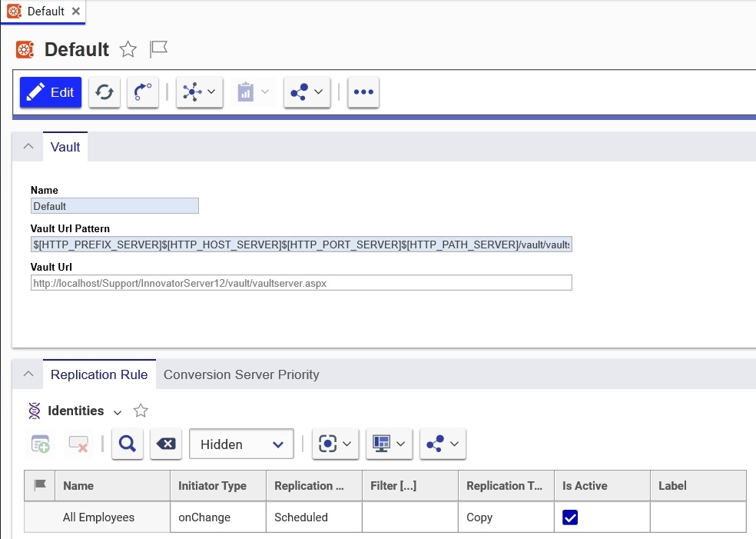This screenshot has width=756, height=539.
Task: Clear search criteria with backspace icon
Action: [166, 444]
